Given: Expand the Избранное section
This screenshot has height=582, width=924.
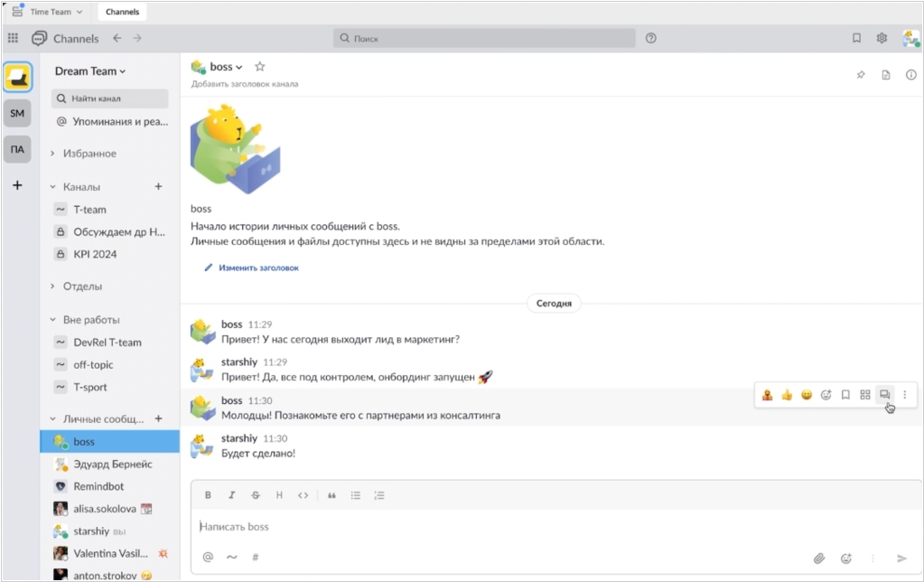Looking at the screenshot, I should point(89,154).
